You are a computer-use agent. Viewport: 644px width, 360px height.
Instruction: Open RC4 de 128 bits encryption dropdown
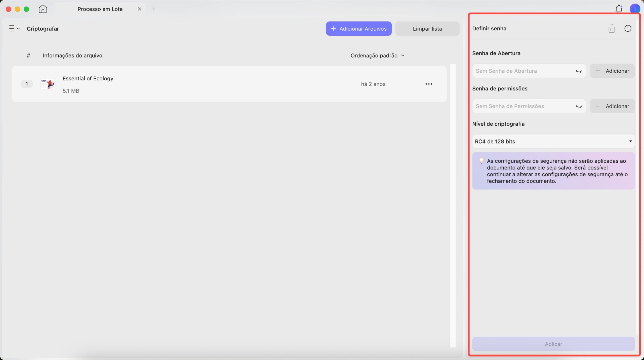(x=553, y=141)
